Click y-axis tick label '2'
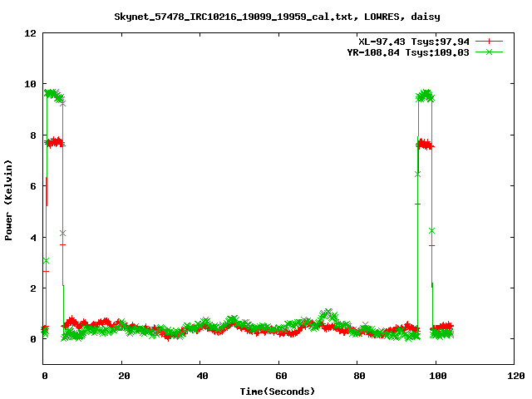 33,288
